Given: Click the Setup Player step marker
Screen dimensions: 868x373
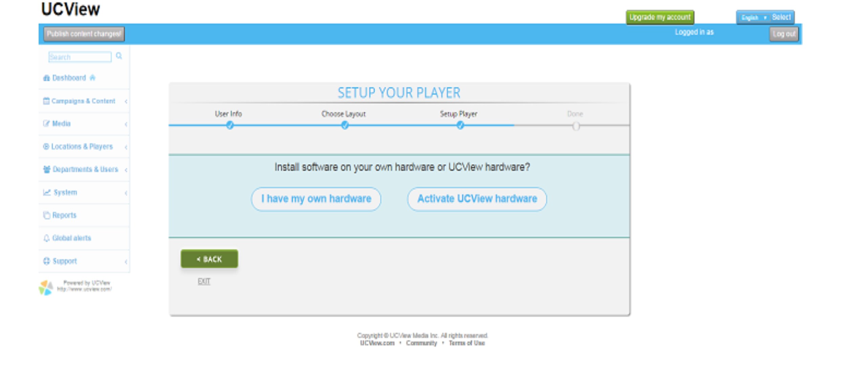Looking at the screenshot, I should (x=460, y=126).
